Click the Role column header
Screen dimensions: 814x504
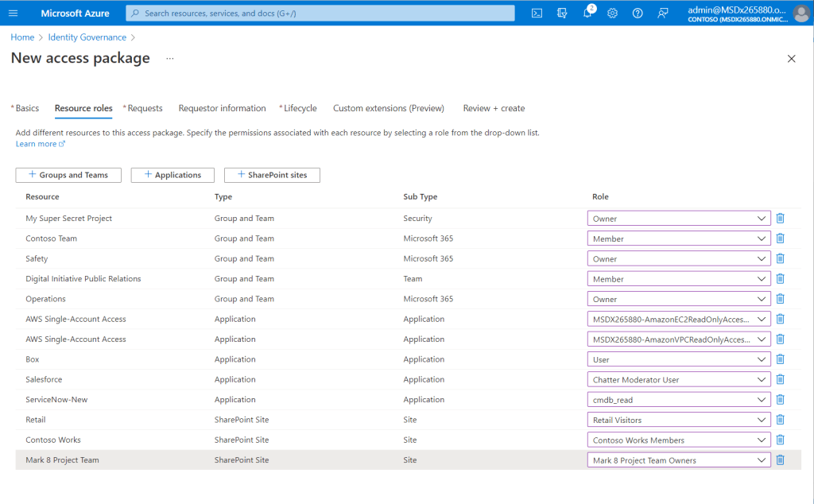pyautogui.click(x=600, y=196)
